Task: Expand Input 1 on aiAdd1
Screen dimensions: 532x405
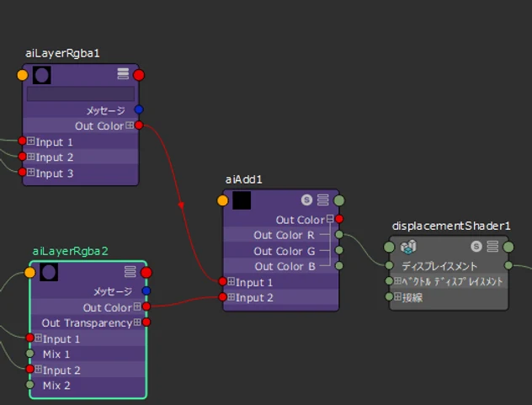Action: (231, 281)
